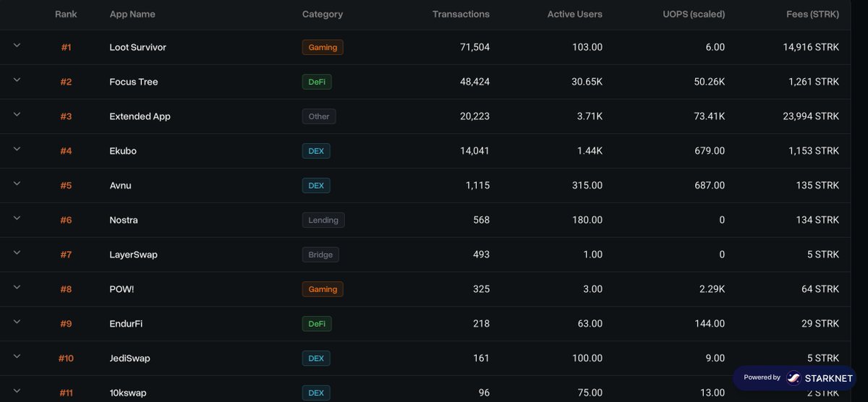This screenshot has width=868, height=402.
Task: Click rank #10 label
Action: click(x=66, y=359)
